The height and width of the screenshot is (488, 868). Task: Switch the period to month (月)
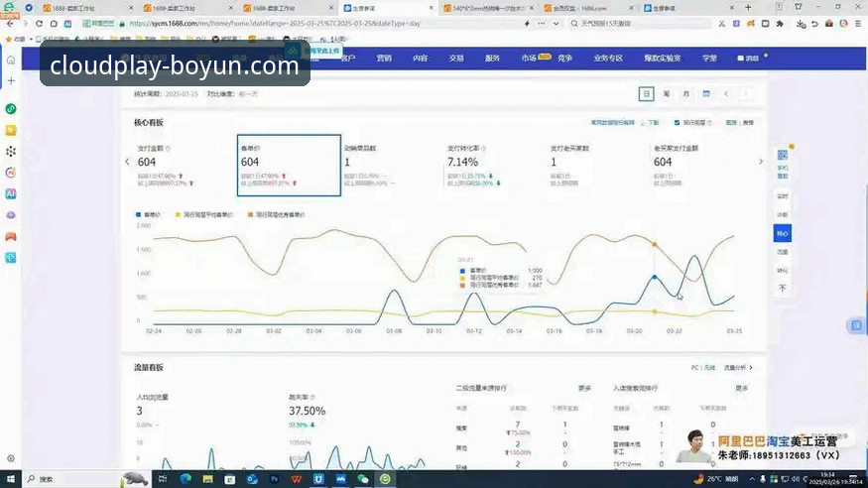[685, 94]
